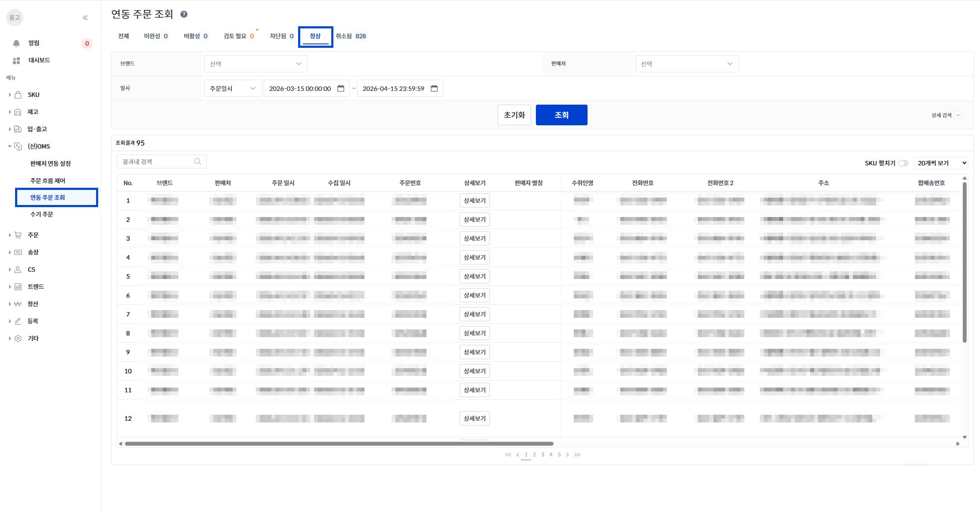Click the horizontal table scrollbar thumb
This screenshot has height=512, width=980.
click(x=339, y=444)
